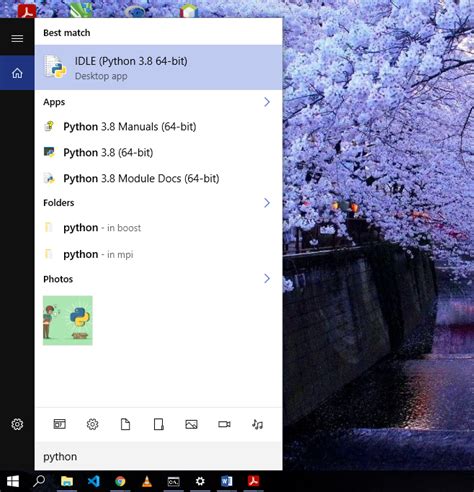Click the Python 3.8 Manuals icon
The image size is (474, 492).
click(49, 126)
